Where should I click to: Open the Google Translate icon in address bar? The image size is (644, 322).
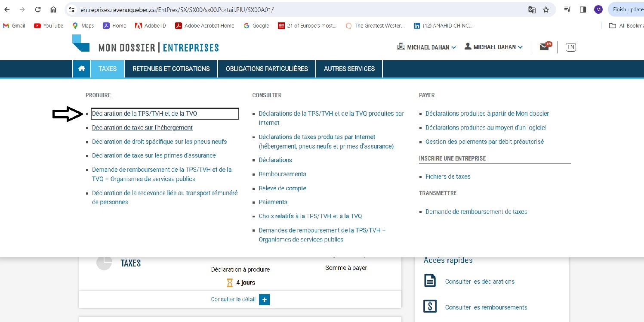532,9
